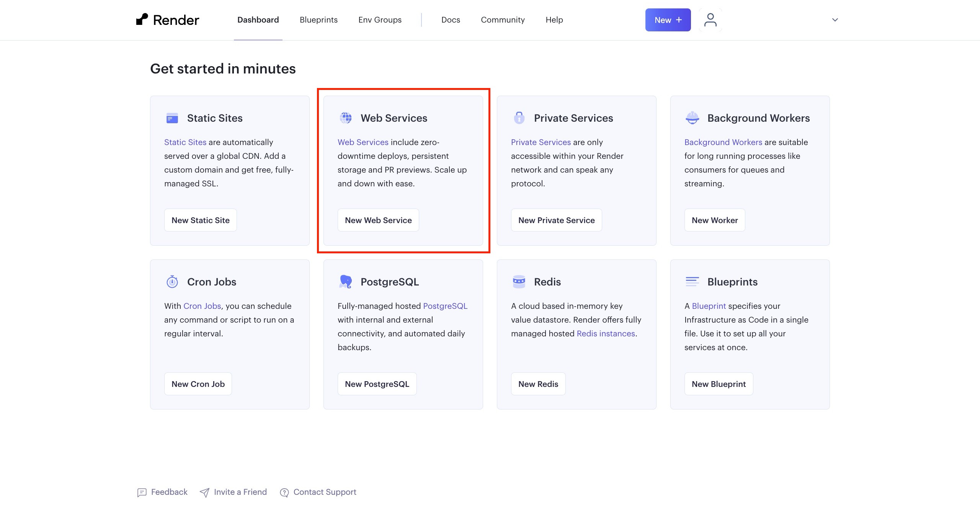Image resolution: width=980 pixels, height=517 pixels.
Task: Click the New Private Service button
Action: coord(556,220)
